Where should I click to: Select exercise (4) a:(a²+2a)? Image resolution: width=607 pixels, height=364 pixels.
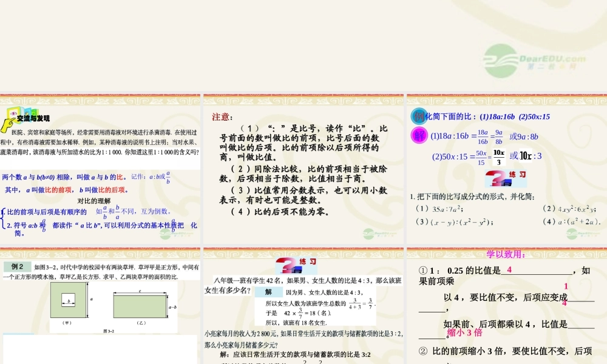pyautogui.click(x=571, y=222)
